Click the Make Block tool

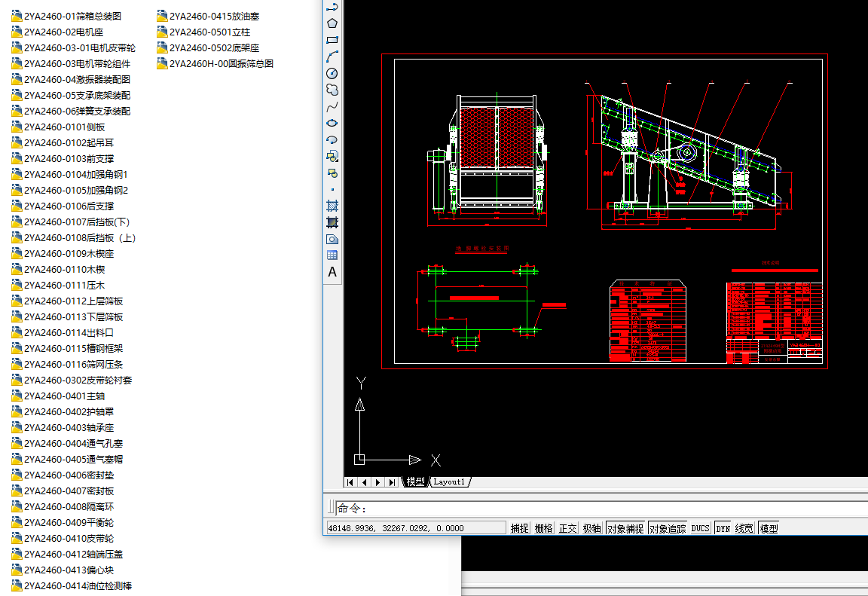pos(332,173)
